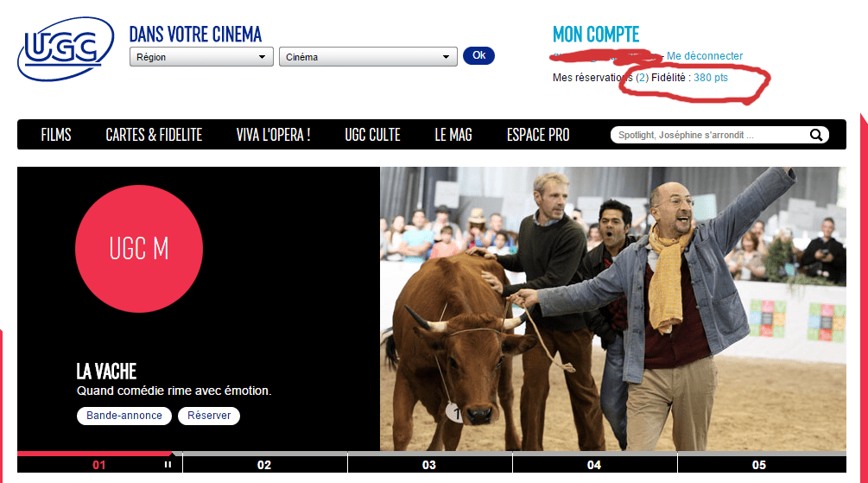868x483 pixels.
Task: Open the Cinéma dropdown
Action: point(367,57)
